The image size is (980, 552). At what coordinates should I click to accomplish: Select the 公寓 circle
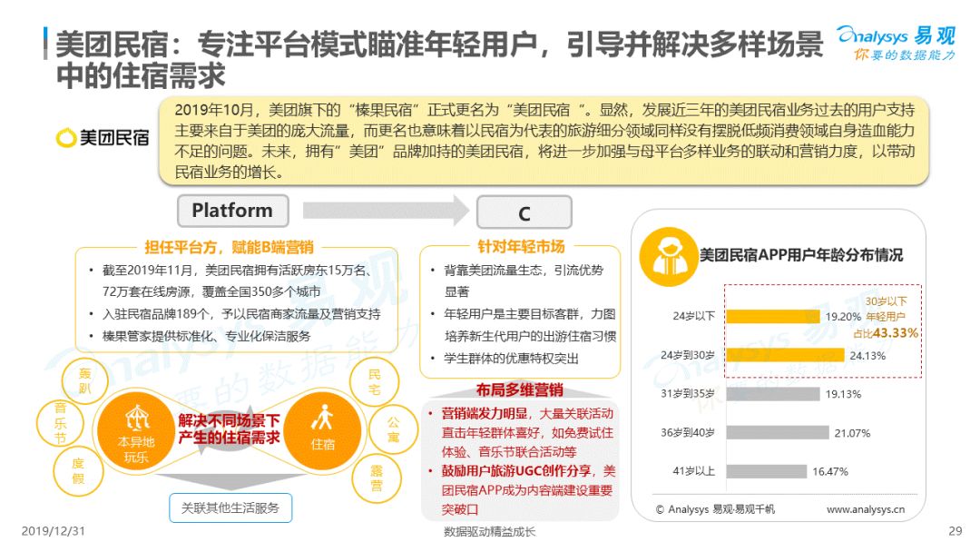pos(393,429)
